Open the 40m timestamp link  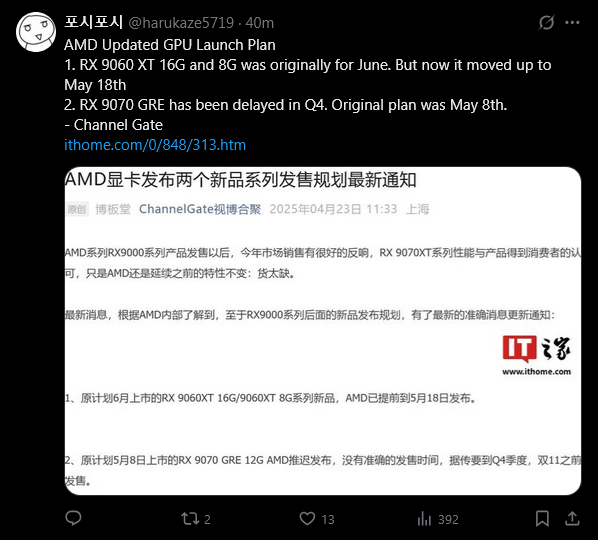click(259, 23)
